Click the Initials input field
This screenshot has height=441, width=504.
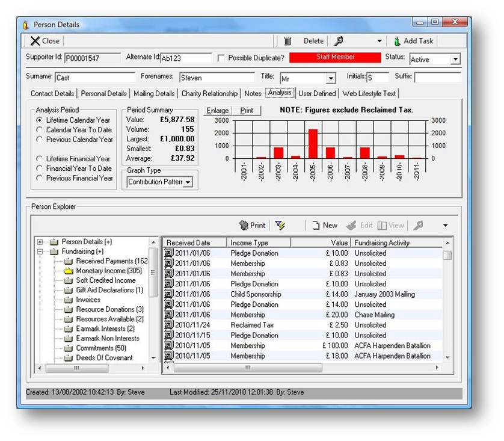point(377,78)
